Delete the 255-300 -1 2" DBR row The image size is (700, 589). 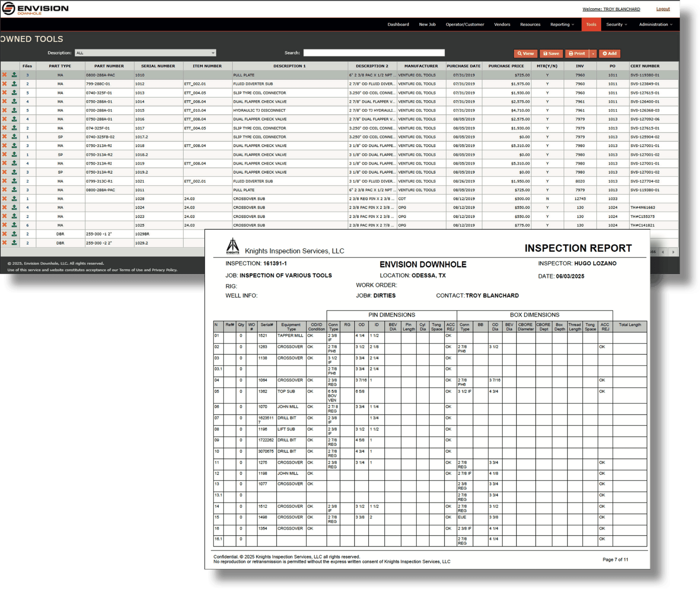pyautogui.click(x=4, y=234)
